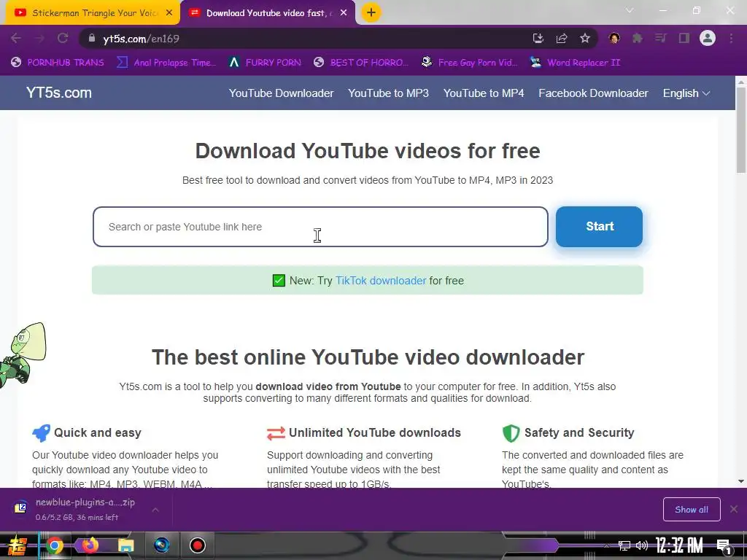Open the Word Replacer II bookmark
The height and width of the screenshot is (560, 747).
click(x=576, y=63)
